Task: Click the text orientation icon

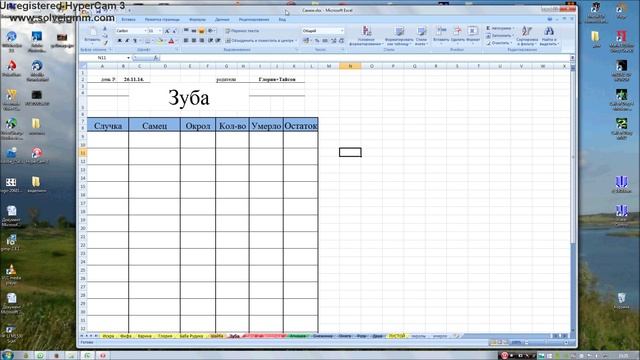Action: click(211, 31)
